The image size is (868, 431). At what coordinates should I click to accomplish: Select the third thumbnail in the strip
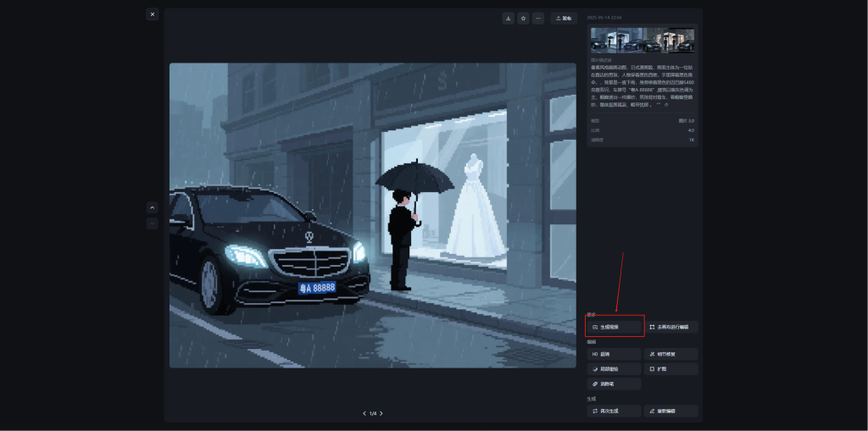point(656,41)
